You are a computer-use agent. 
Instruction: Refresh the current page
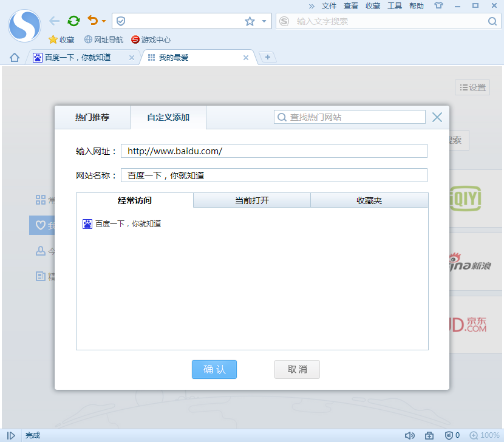point(73,20)
